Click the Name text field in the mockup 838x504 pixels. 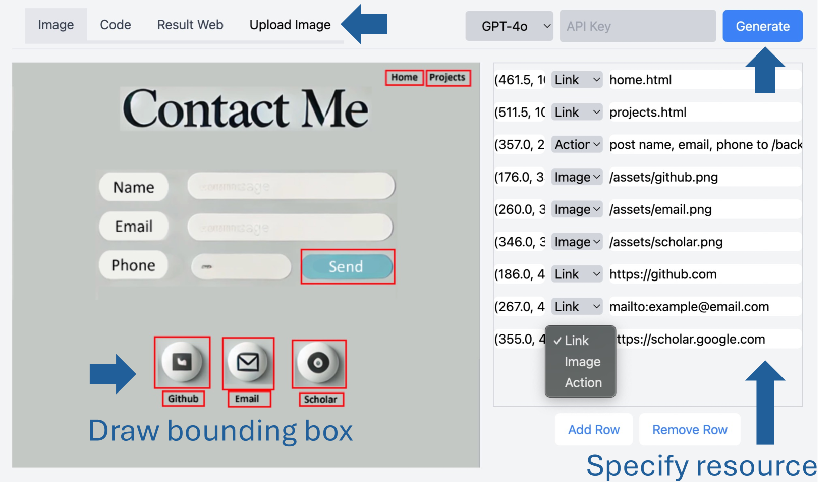pos(291,186)
